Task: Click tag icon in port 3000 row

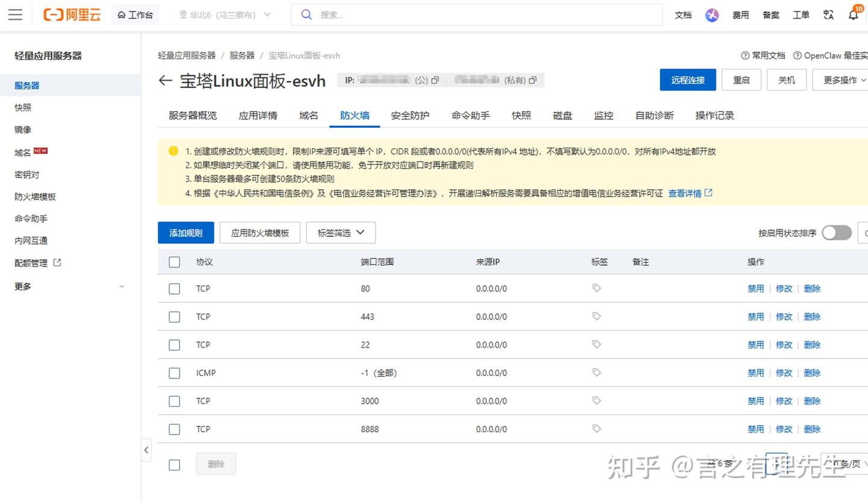Action: [597, 401]
